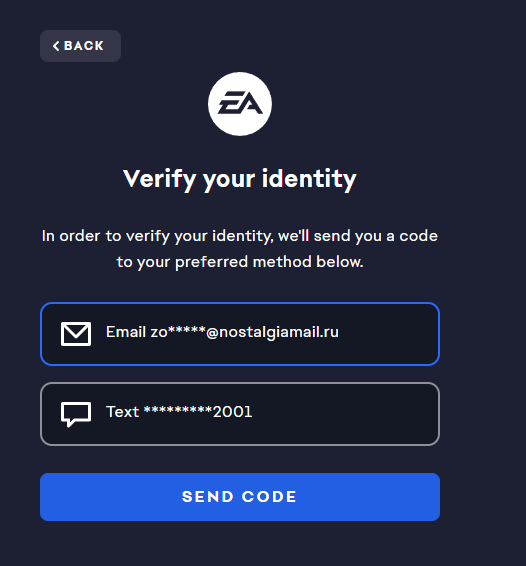Click the masked address zo*****@nostalgiamail.ru

click(244, 332)
